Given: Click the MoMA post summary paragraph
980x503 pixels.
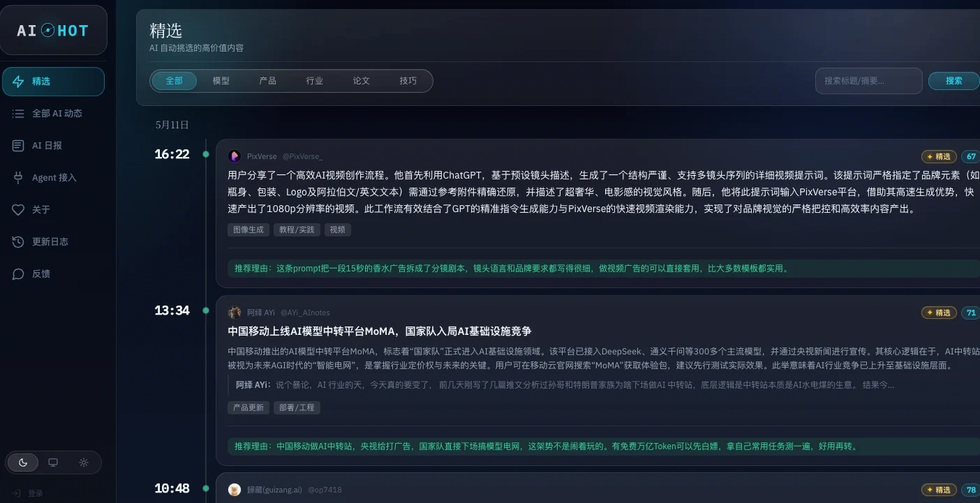Looking at the screenshot, I should tap(604, 359).
